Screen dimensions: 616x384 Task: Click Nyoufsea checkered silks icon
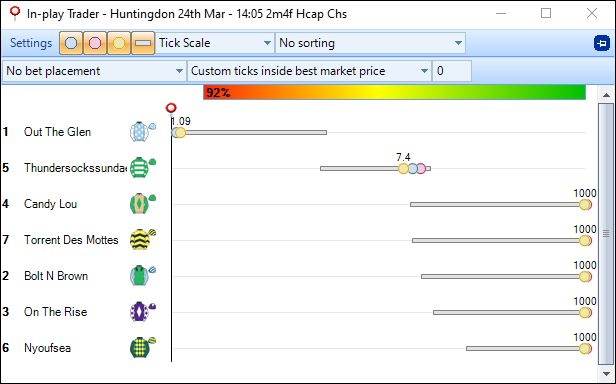142,347
